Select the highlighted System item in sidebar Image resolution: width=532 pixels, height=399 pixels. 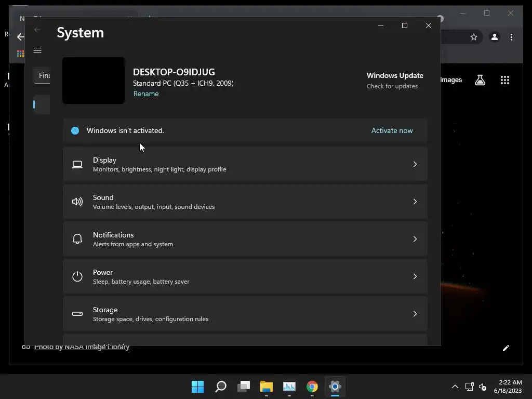[42, 104]
